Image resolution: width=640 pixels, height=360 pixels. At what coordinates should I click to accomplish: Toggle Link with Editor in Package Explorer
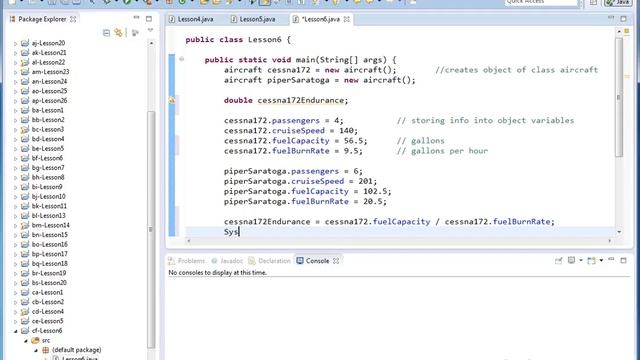[x=118, y=33]
